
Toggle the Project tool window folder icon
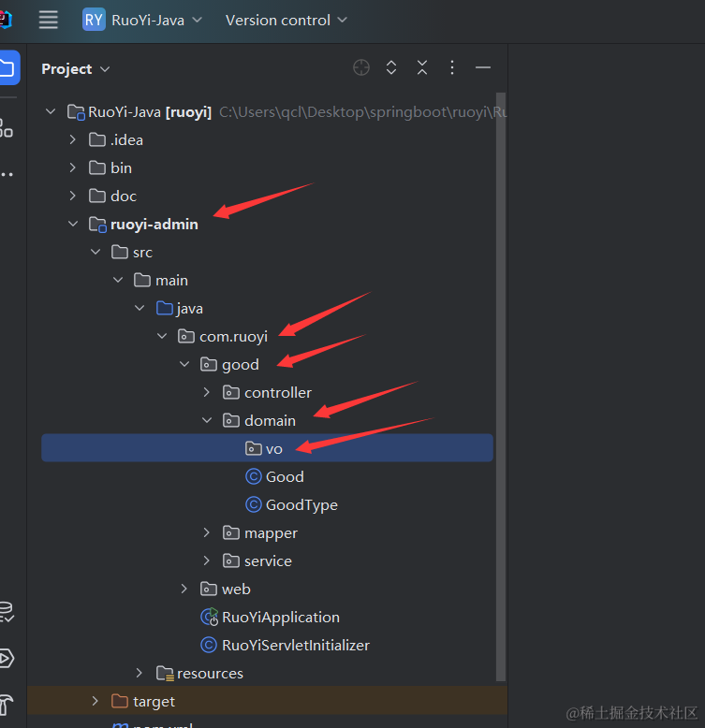click(7, 67)
